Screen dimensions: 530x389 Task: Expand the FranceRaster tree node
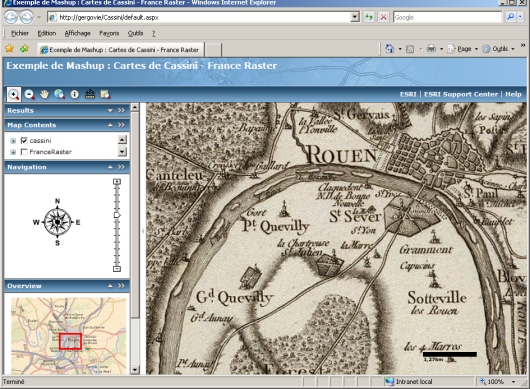(13, 152)
